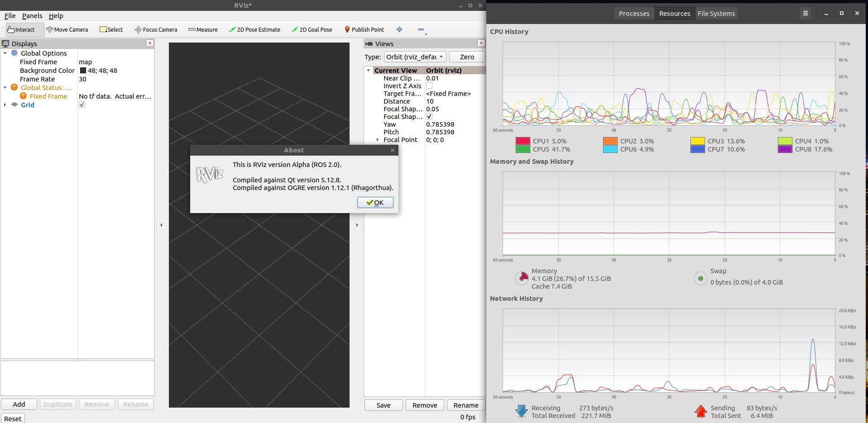Viewport: 868px width, 423px height.
Task: Click the Global Options gear icon
Action: 14,53
